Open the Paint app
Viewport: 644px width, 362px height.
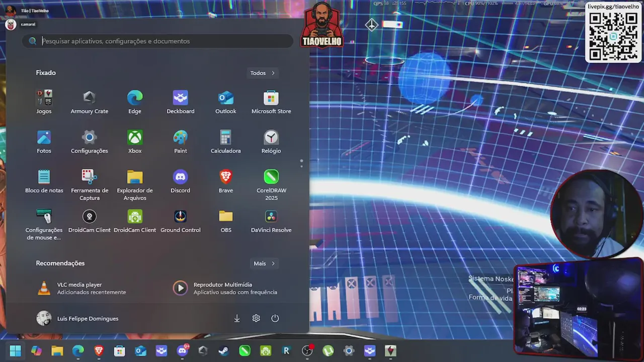coord(180,142)
